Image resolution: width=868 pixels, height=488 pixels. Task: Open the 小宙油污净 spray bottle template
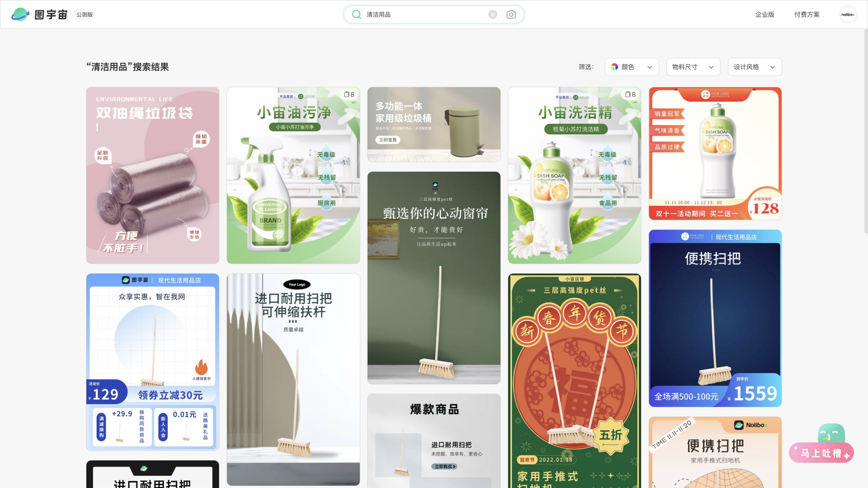(x=293, y=176)
